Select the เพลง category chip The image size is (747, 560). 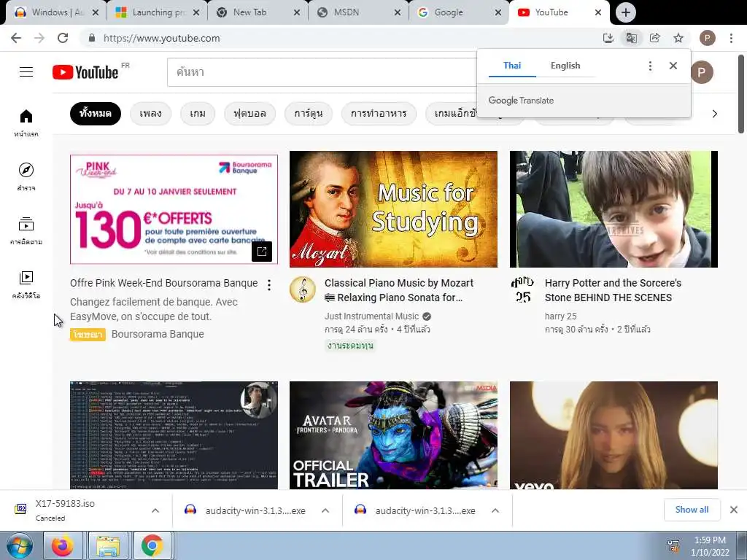tap(150, 114)
